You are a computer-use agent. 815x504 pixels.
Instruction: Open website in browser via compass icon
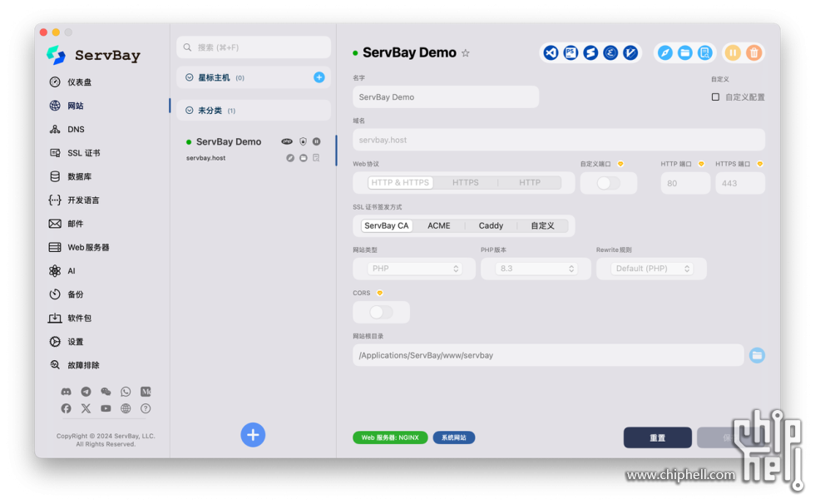click(x=664, y=52)
